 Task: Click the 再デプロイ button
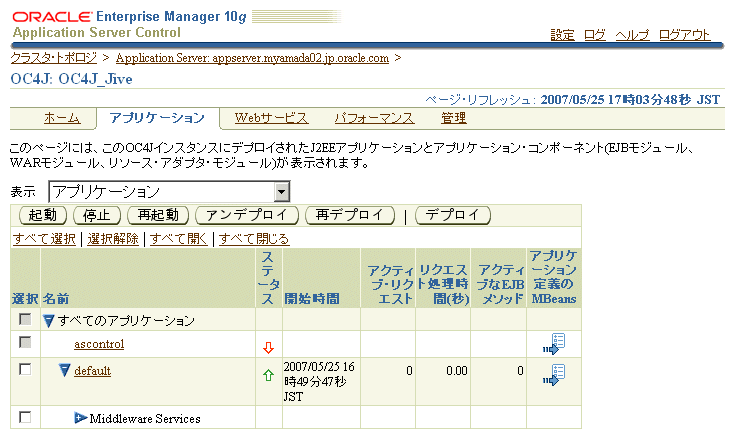(x=350, y=215)
